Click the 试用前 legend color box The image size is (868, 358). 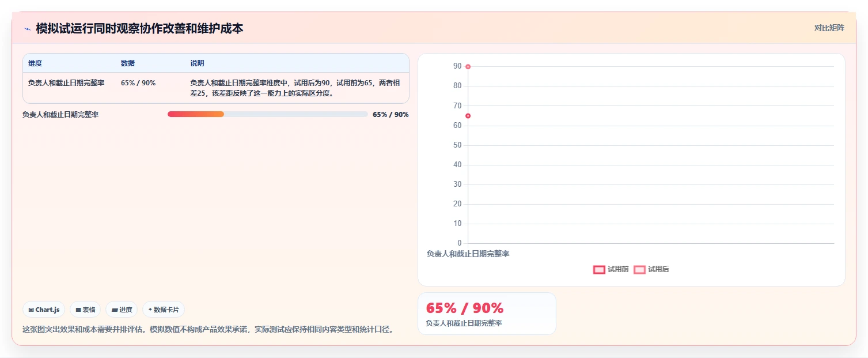(x=599, y=269)
